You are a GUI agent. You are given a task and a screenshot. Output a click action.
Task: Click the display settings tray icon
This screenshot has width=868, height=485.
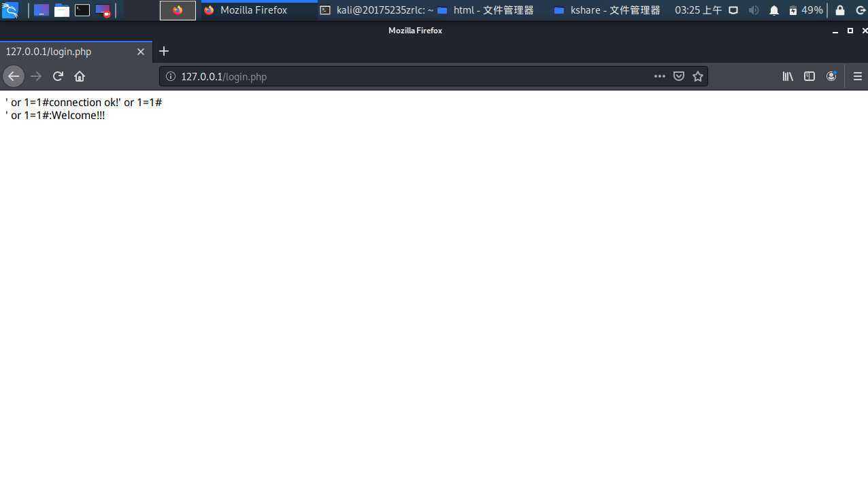point(733,10)
